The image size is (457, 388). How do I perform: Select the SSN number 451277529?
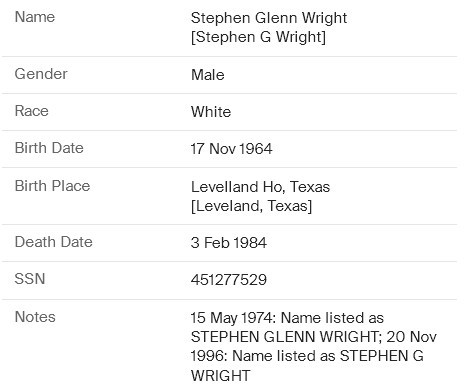[x=229, y=280]
